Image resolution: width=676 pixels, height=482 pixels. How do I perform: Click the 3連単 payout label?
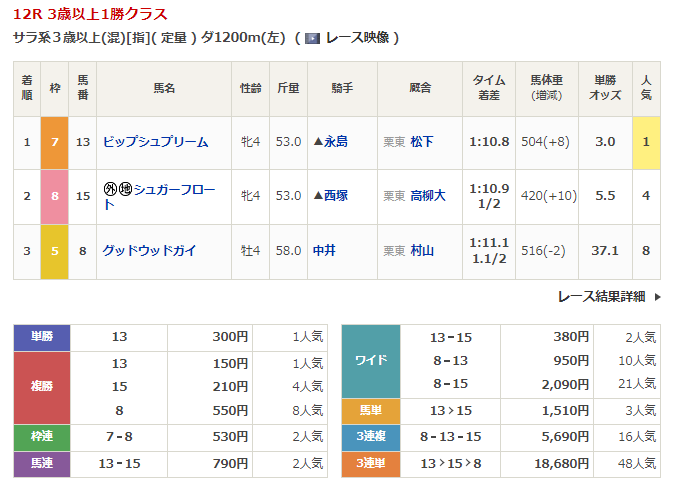(371, 464)
